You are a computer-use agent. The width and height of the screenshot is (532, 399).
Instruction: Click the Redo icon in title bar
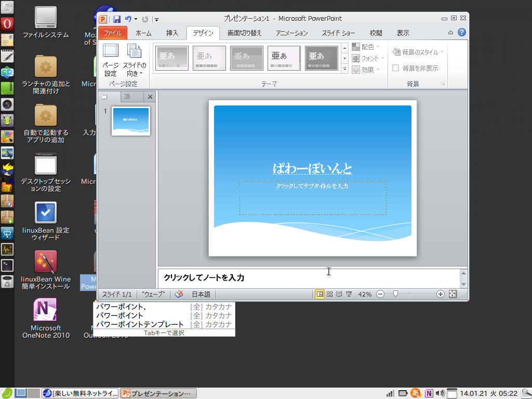[x=145, y=19]
